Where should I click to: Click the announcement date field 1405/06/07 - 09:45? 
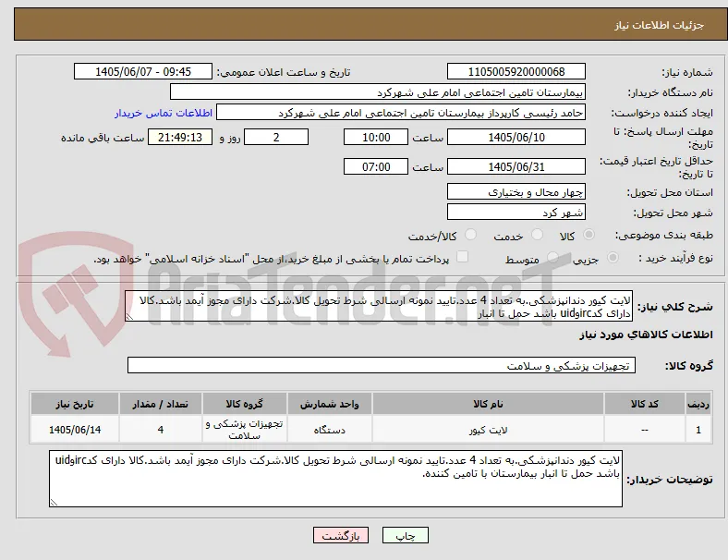(x=143, y=72)
